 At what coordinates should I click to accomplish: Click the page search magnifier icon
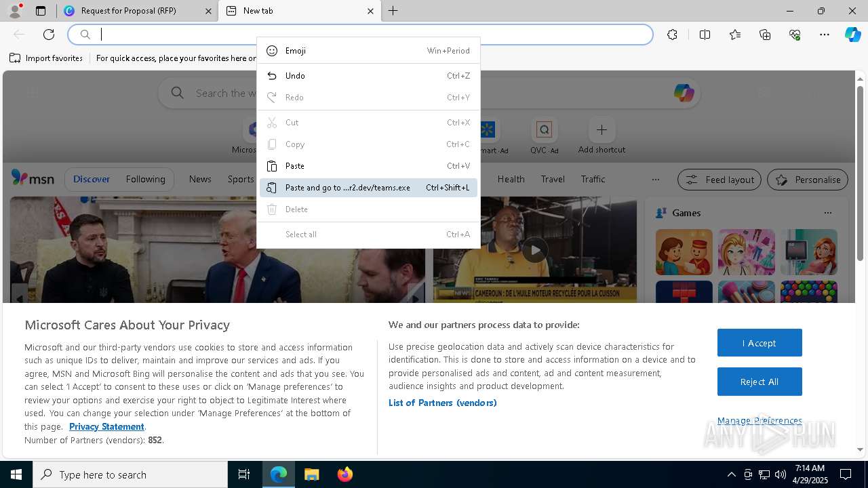pos(178,93)
